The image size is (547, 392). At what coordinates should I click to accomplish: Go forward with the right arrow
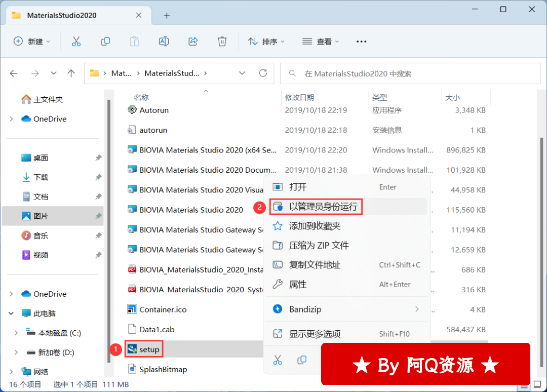pos(34,73)
